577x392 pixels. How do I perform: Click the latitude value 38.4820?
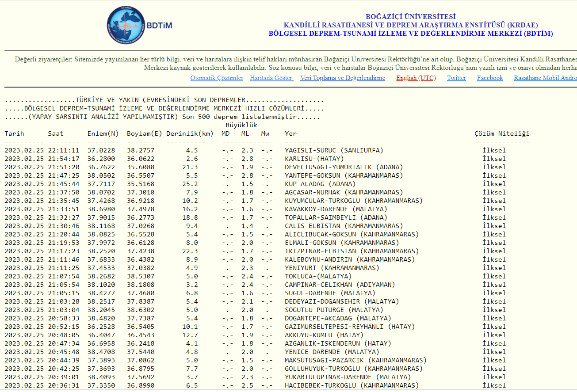coord(101,318)
